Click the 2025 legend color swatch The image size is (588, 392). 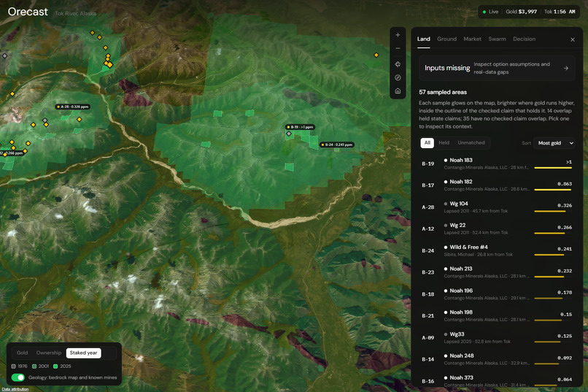(55, 366)
